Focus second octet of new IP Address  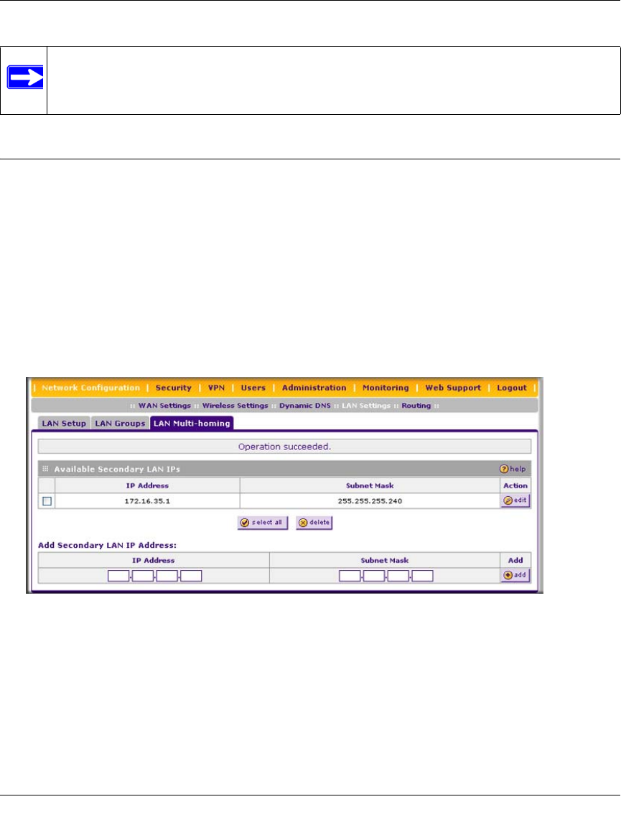pos(143,576)
